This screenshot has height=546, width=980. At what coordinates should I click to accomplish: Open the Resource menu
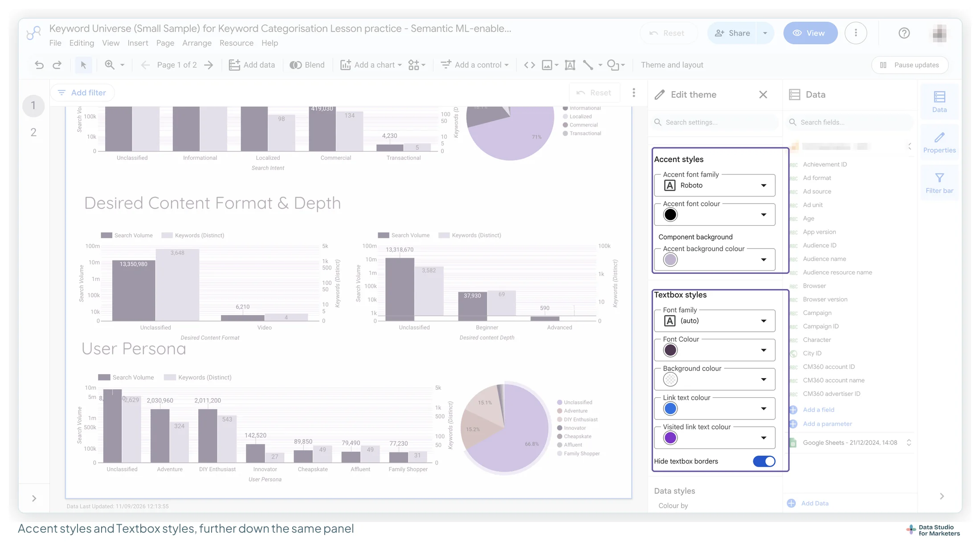pyautogui.click(x=237, y=43)
